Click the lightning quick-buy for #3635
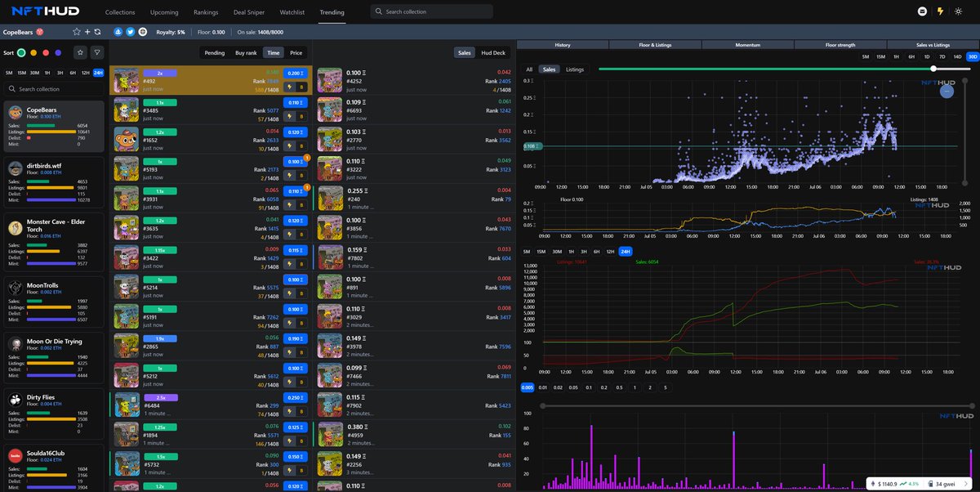The image size is (980, 492). pyautogui.click(x=289, y=234)
